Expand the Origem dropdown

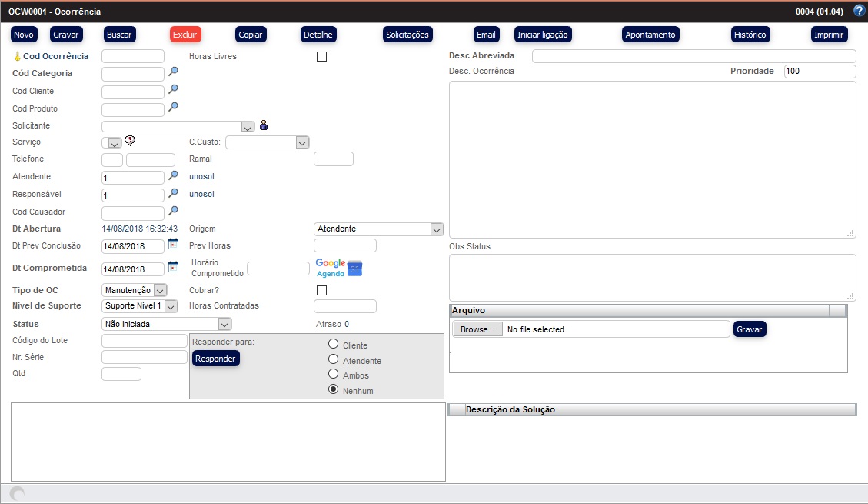click(437, 229)
